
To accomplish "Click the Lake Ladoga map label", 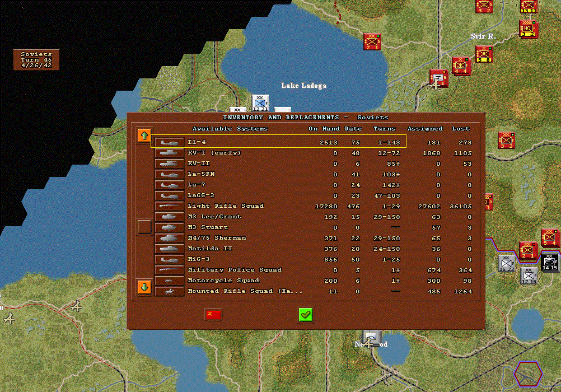I will 304,86.
